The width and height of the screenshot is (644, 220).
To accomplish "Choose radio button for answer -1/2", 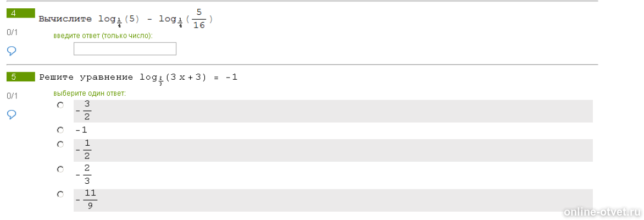I will click(x=60, y=144).
